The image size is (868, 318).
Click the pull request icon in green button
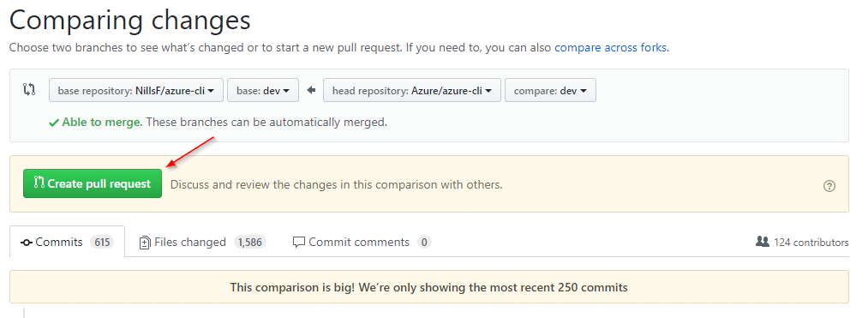pyautogui.click(x=39, y=183)
